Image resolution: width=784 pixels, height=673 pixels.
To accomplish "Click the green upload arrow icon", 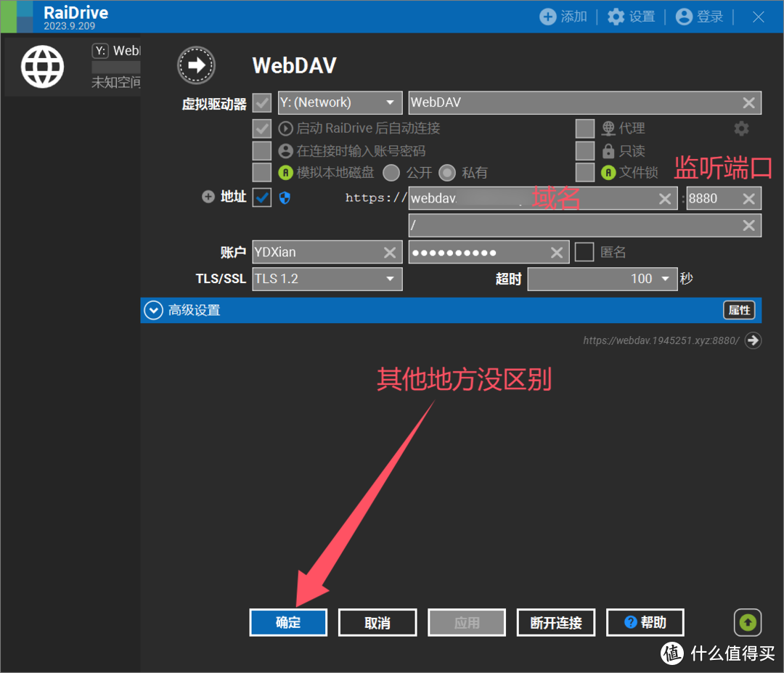I will [748, 622].
